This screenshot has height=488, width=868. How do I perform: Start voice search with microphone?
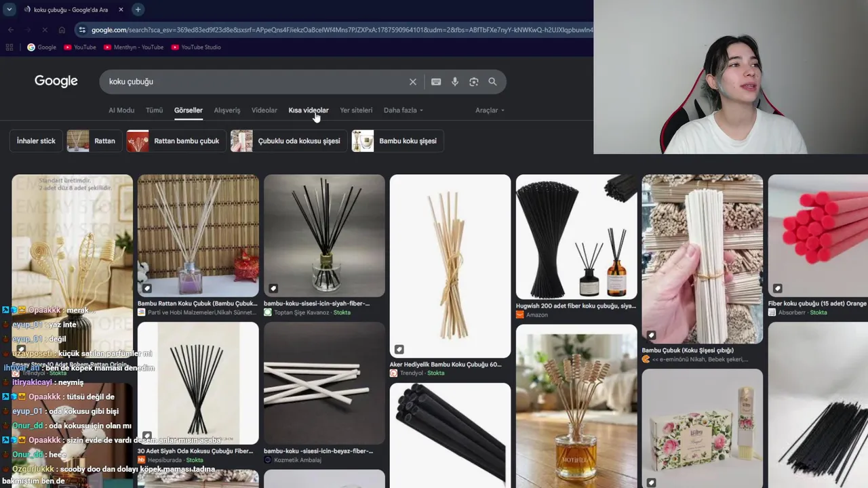pyautogui.click(x=455, y=82)
